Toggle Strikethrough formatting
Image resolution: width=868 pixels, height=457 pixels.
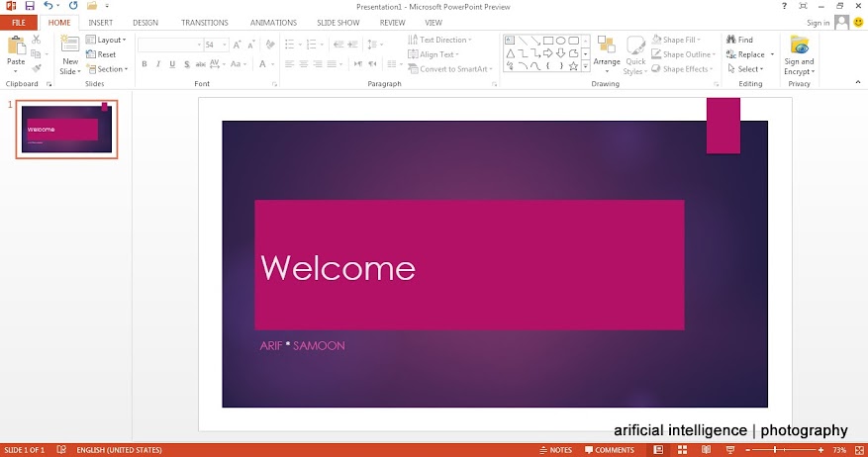point(200,64)
